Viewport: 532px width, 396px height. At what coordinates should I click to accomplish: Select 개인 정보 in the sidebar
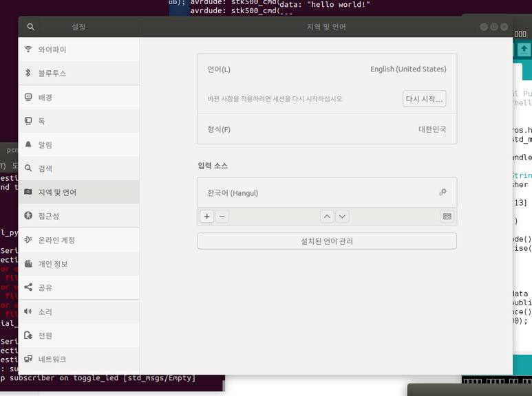tap(78, 264)
